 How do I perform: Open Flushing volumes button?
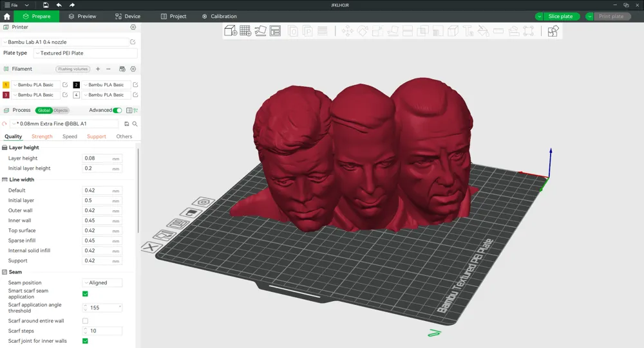(x=73, y=69)
